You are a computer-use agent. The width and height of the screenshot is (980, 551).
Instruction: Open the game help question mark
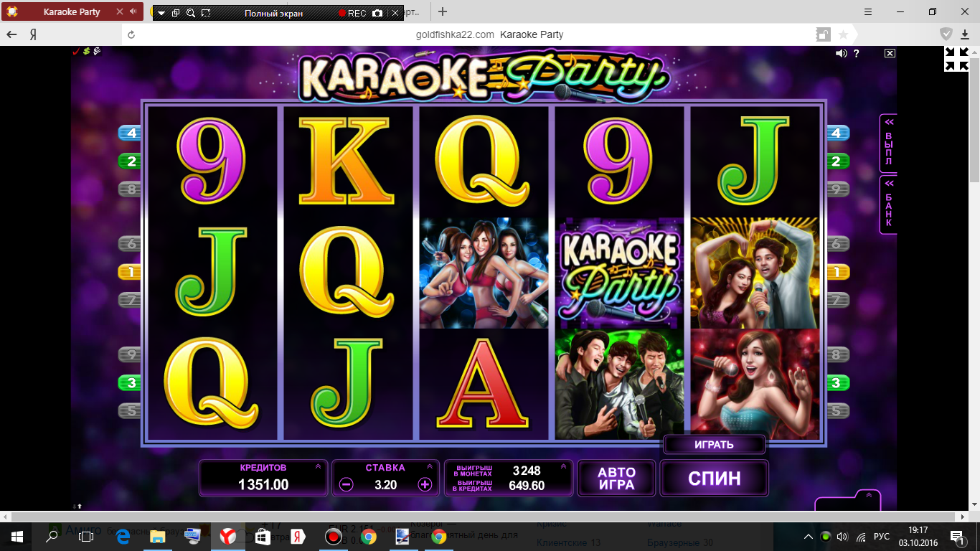(857, 53)
